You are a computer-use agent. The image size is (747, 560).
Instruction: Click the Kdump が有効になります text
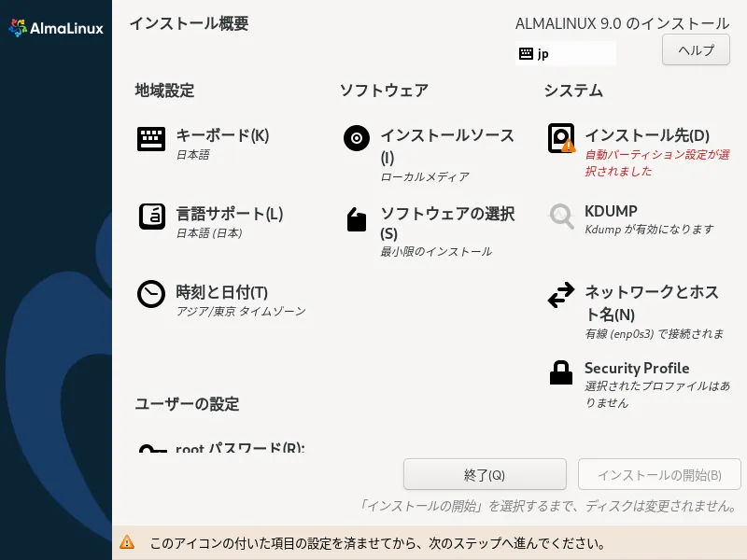coord(649,230)
